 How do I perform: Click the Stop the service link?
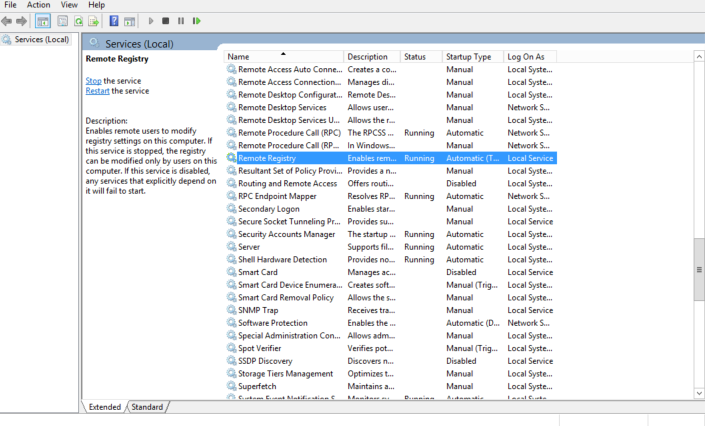[93, 80]
